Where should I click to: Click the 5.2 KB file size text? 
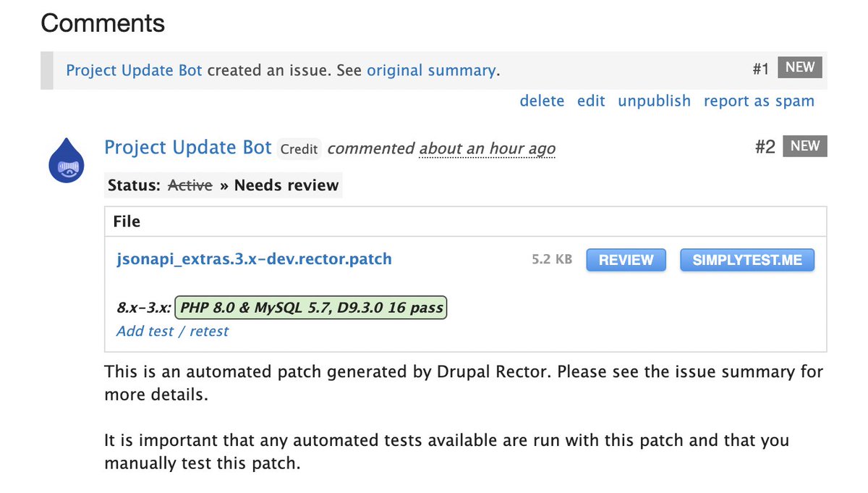[552, 259]
